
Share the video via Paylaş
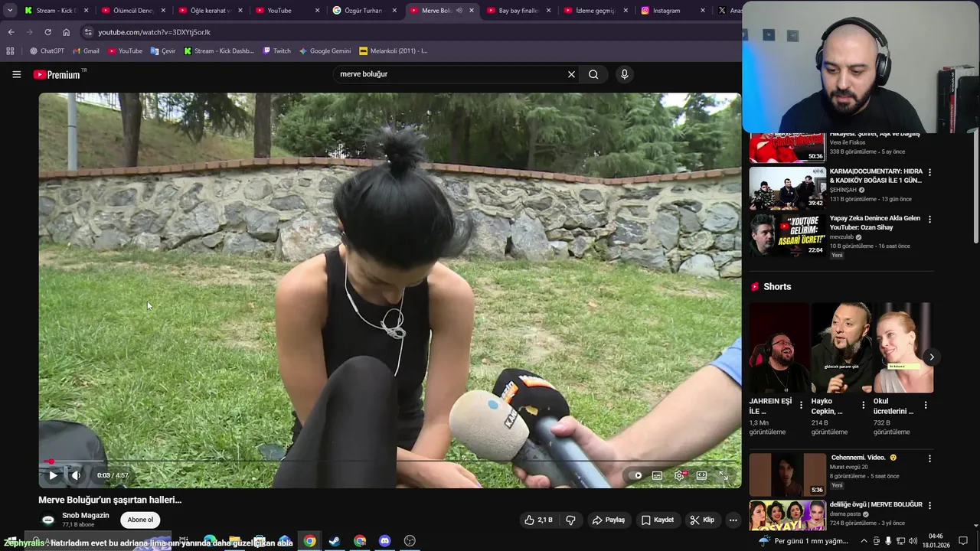609,520
